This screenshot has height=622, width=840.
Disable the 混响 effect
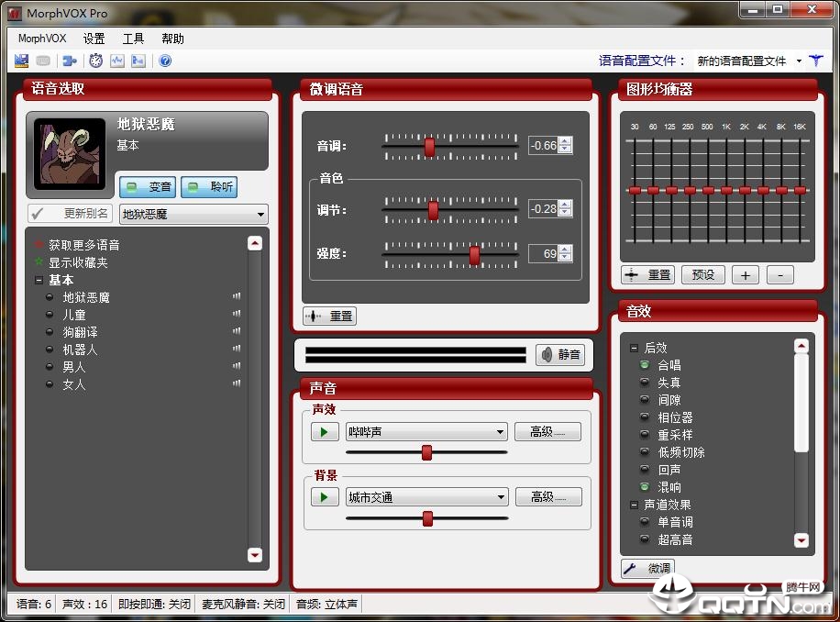645,487
